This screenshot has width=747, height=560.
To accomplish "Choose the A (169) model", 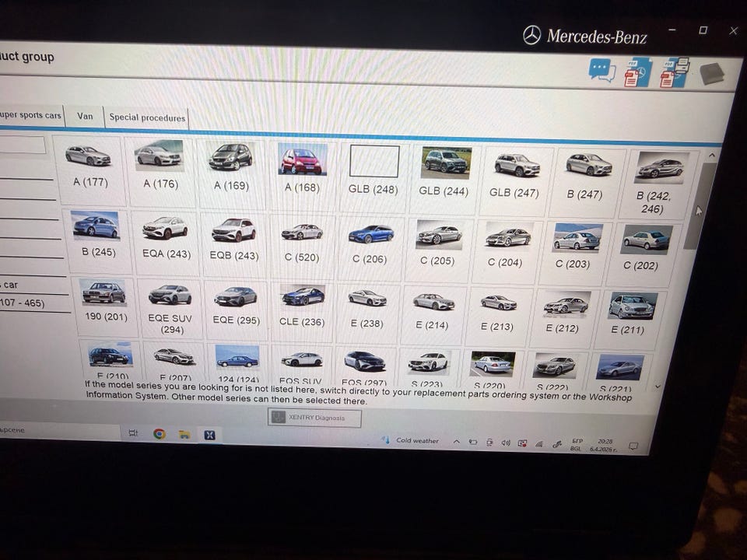I will (231, 173).
